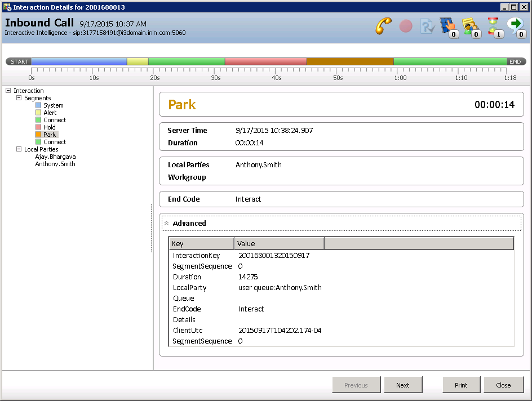This screenshot has height=401, width=532.
Task: Click the question mark document icon
Action: coord(427,26)
